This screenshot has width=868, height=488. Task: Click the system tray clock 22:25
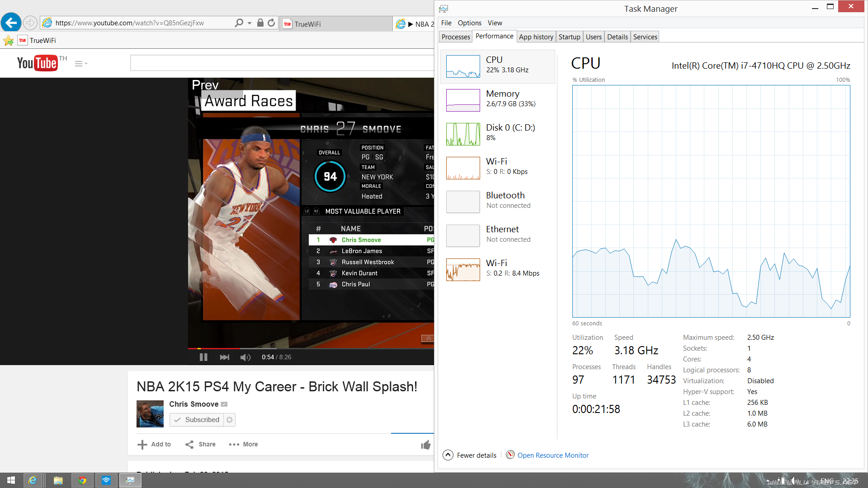850,481
